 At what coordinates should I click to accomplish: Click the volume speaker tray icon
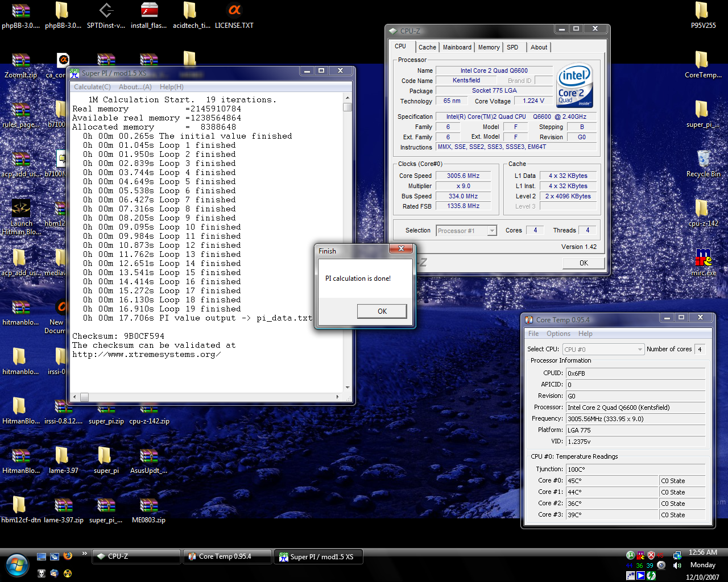tap(677, 566)
